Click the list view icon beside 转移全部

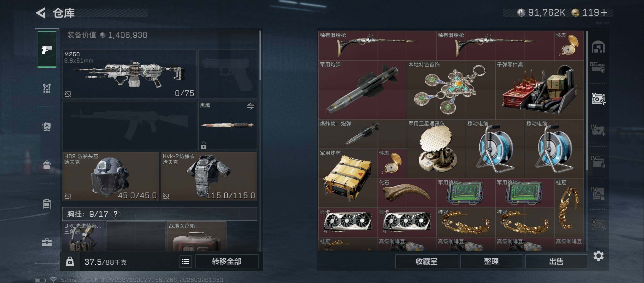(x=186, y=262)
